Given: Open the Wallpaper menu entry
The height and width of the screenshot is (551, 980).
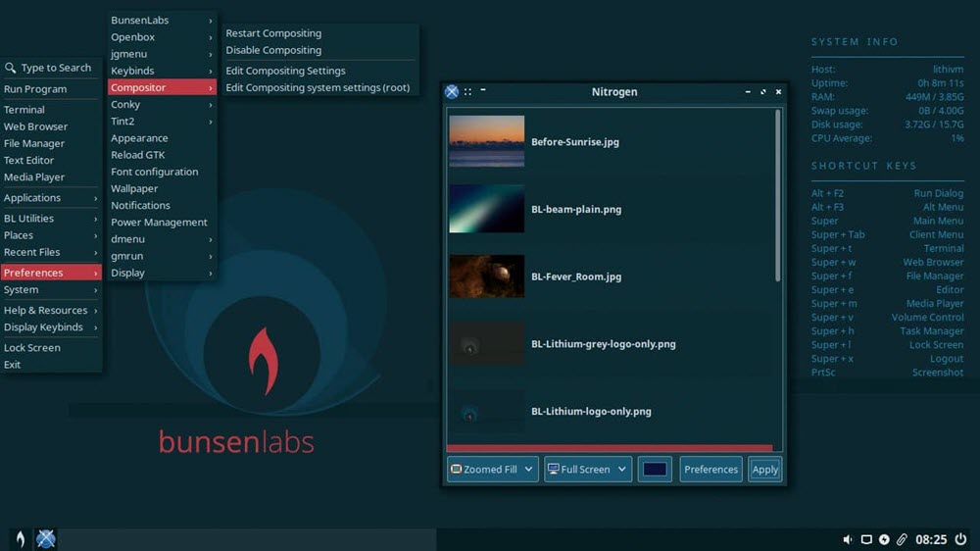Looking at the screenshot, I should click(x=134, y=188).
